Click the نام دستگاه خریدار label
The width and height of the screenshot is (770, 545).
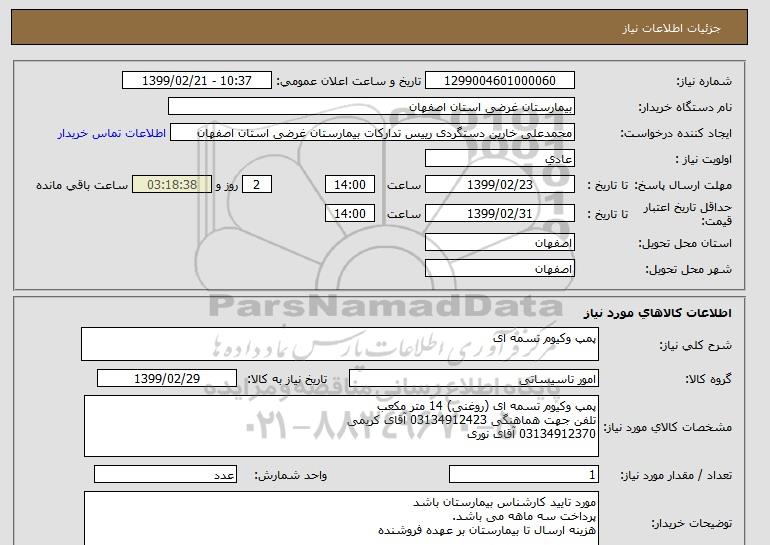685,107
